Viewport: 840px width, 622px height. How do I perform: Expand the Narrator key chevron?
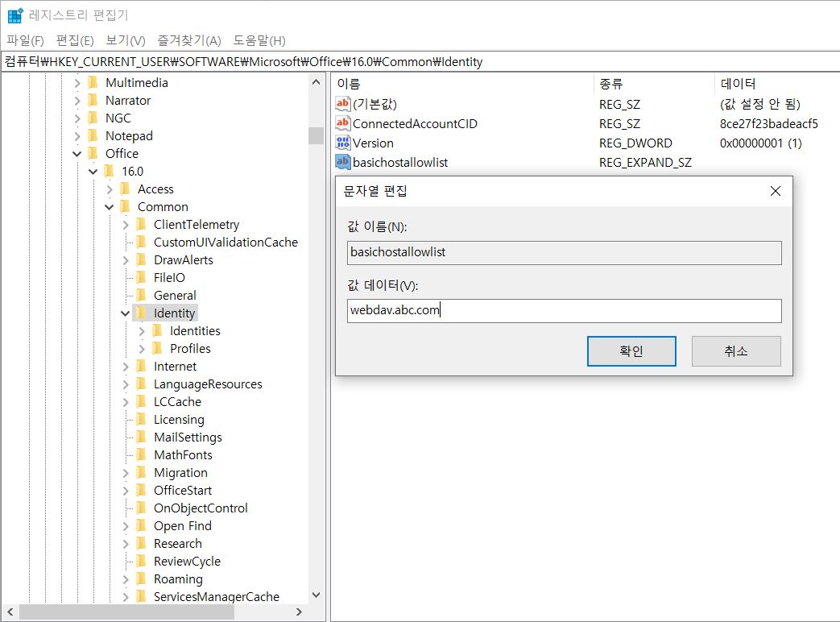coord(77,101)
